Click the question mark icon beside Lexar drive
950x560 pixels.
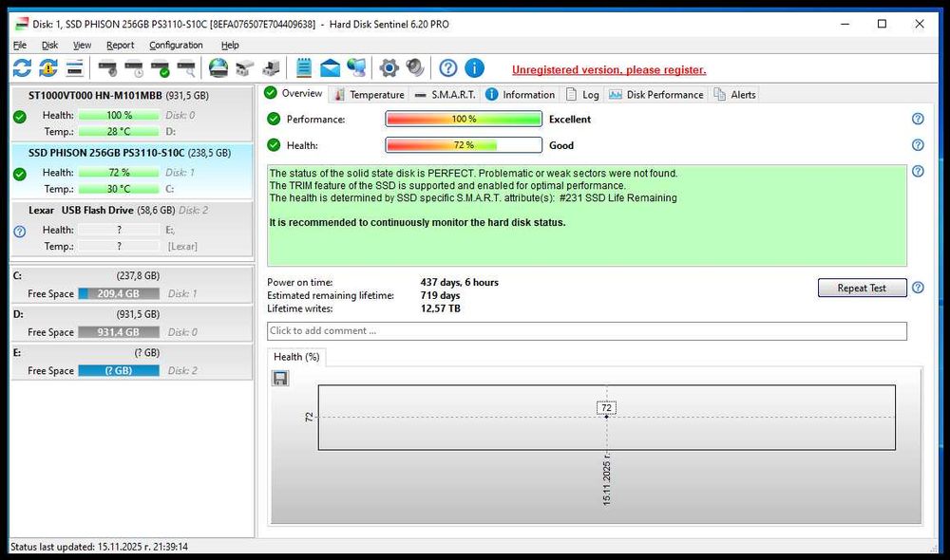tap(19, 232)
